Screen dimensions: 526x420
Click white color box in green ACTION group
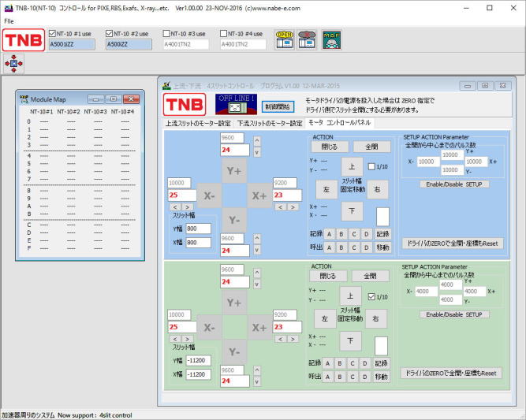381,346
